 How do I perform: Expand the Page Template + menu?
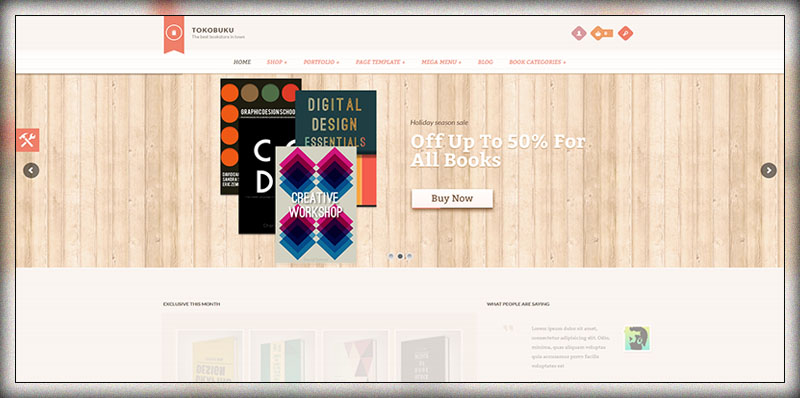[x=381, y=62]
